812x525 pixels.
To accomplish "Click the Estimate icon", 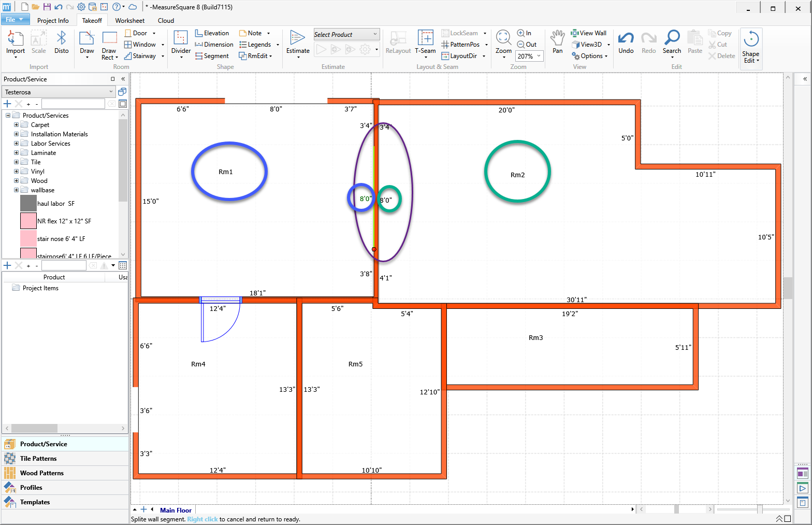I will 297,38.
